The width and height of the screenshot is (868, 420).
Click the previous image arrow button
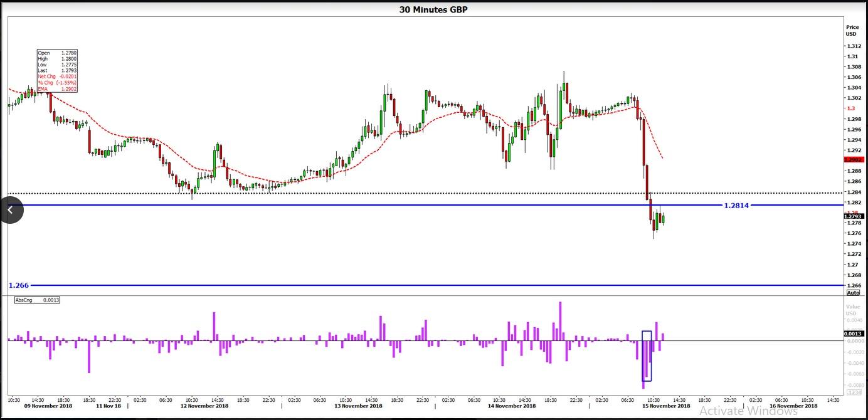point(11,210)
